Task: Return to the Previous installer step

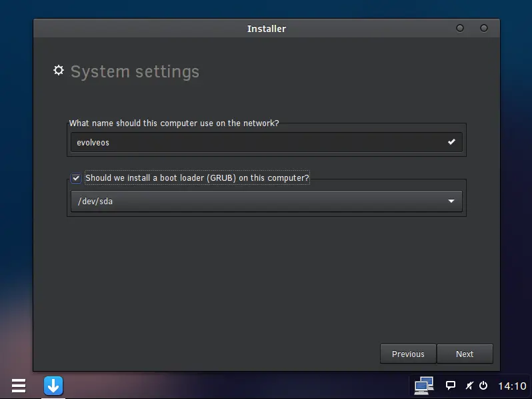Action: [x=408, y=354]
